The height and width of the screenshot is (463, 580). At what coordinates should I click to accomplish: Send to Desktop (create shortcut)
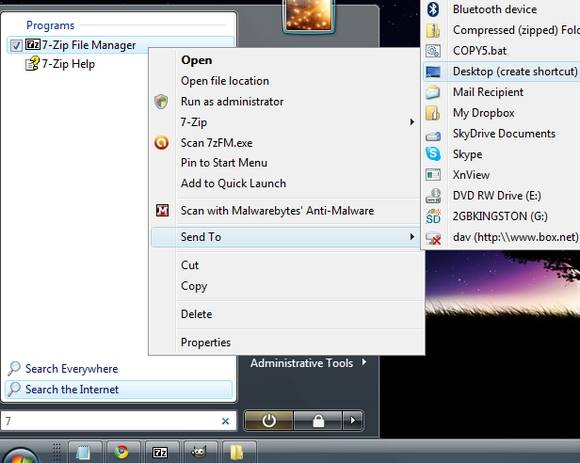pyautogui.click(x=502, y=71)
